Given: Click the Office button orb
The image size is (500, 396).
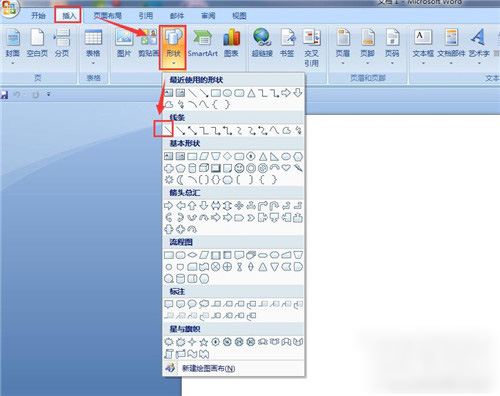Looking at the screenshot, I should [9, 8].
